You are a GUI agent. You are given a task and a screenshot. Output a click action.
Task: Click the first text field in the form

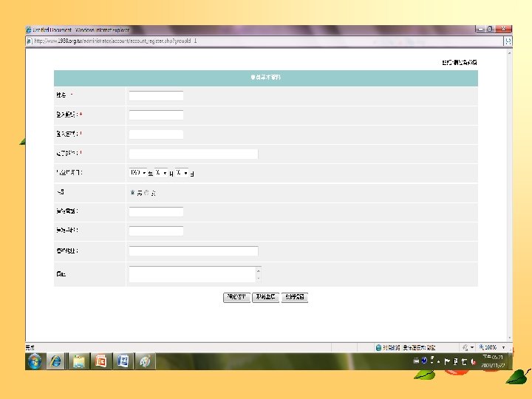pos(156,95)
